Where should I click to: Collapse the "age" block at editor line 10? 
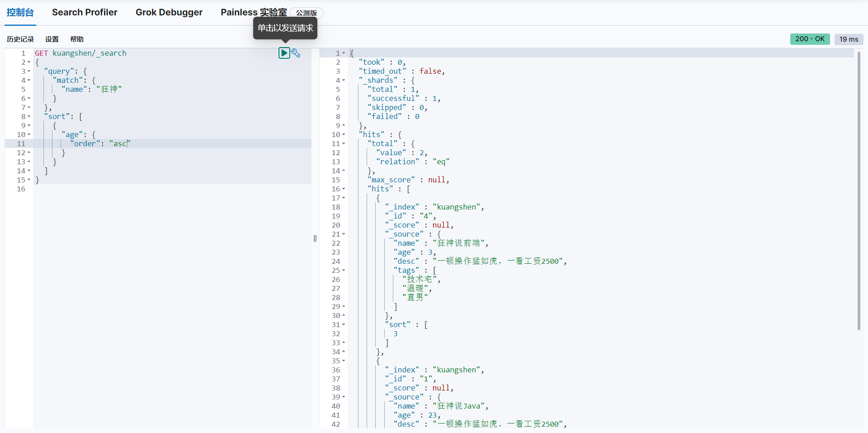[x=29, y=134]
